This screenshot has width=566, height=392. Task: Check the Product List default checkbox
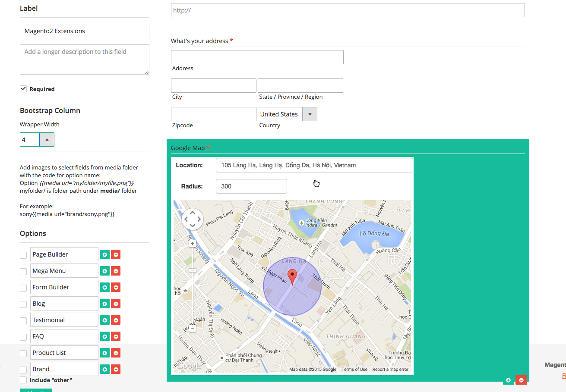[x=23, y=353]
